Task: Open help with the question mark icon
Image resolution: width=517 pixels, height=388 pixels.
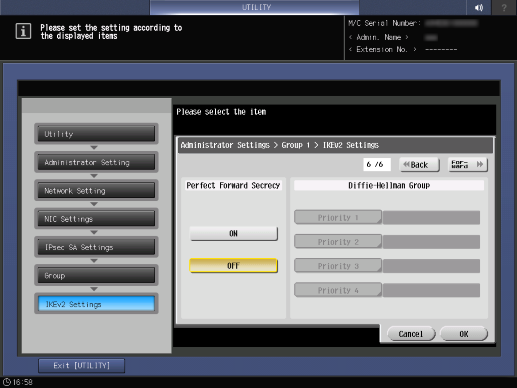Action: 504,7
